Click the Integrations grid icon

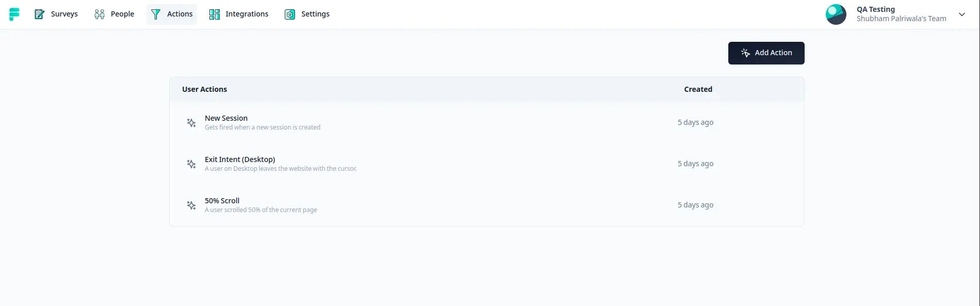(215, 14)
